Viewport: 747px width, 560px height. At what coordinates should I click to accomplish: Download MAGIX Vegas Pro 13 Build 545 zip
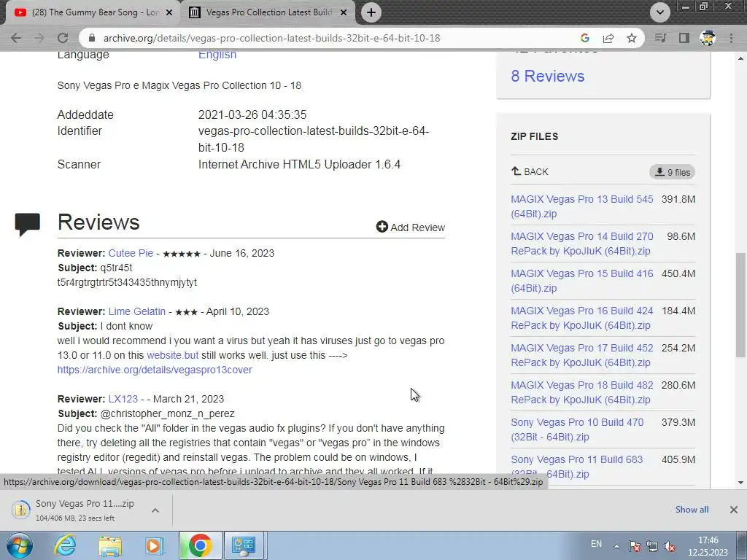581,206
